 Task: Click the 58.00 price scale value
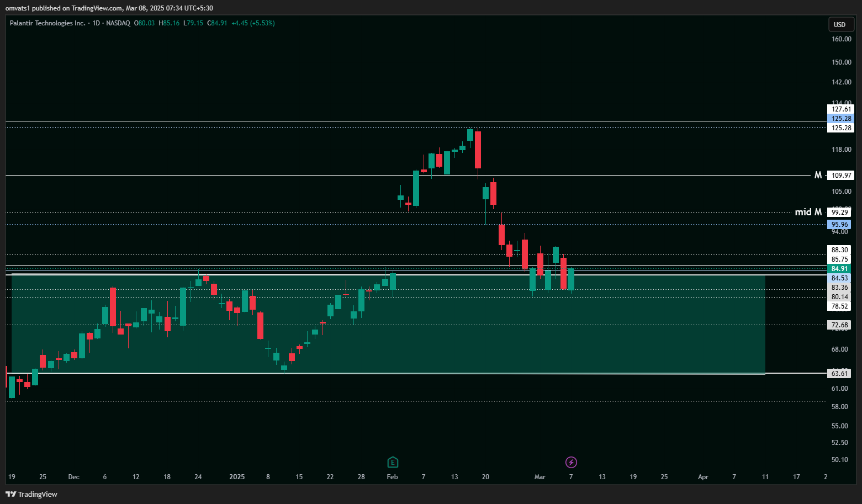tap(840, 407)
